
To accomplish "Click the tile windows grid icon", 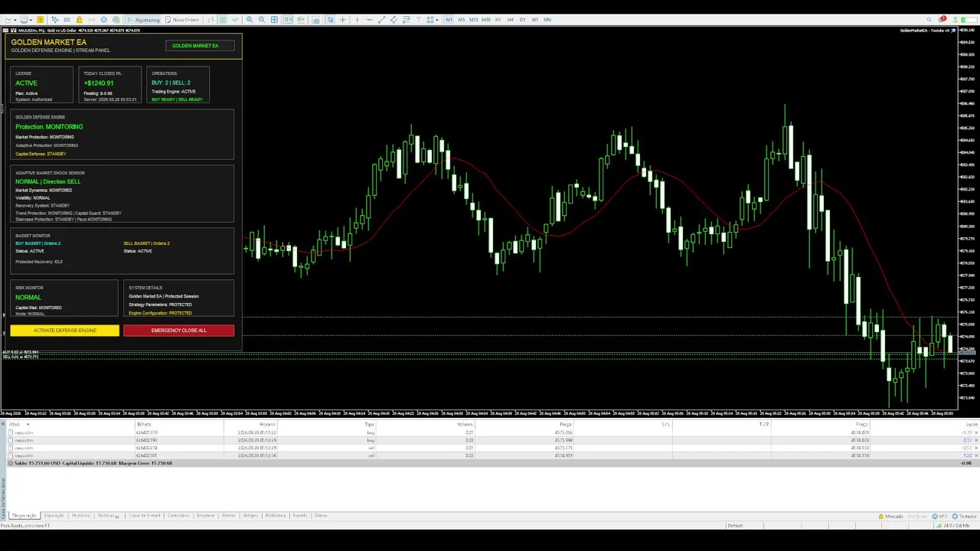I will click(274, 20).
